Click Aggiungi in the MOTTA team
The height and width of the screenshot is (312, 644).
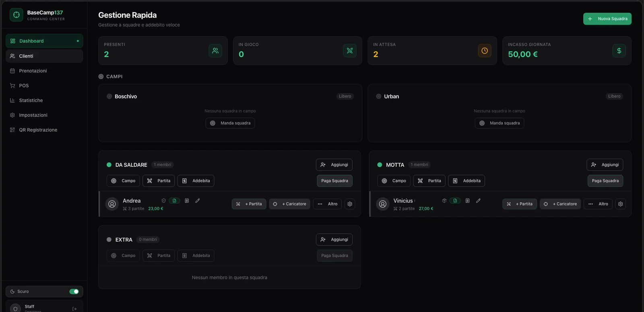click(x=605, y=165)
